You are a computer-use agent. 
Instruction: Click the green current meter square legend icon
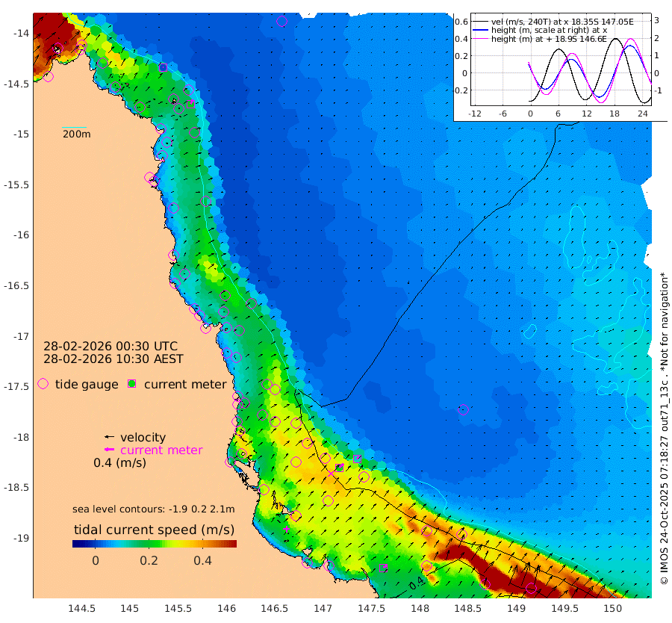132,384
